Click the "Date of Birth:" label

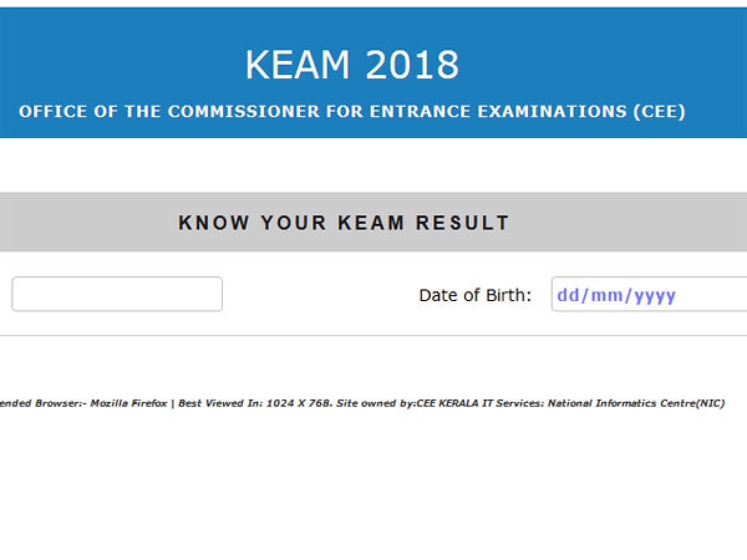point(475,295)
